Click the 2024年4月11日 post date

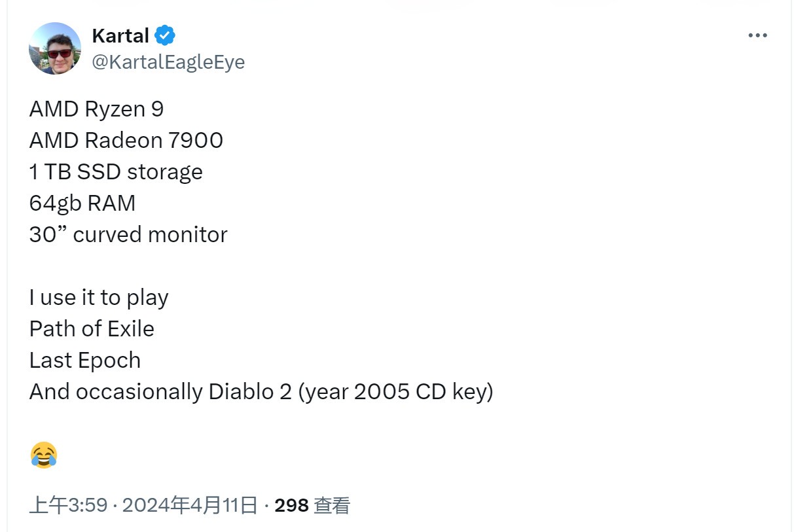tap(190, 505)
